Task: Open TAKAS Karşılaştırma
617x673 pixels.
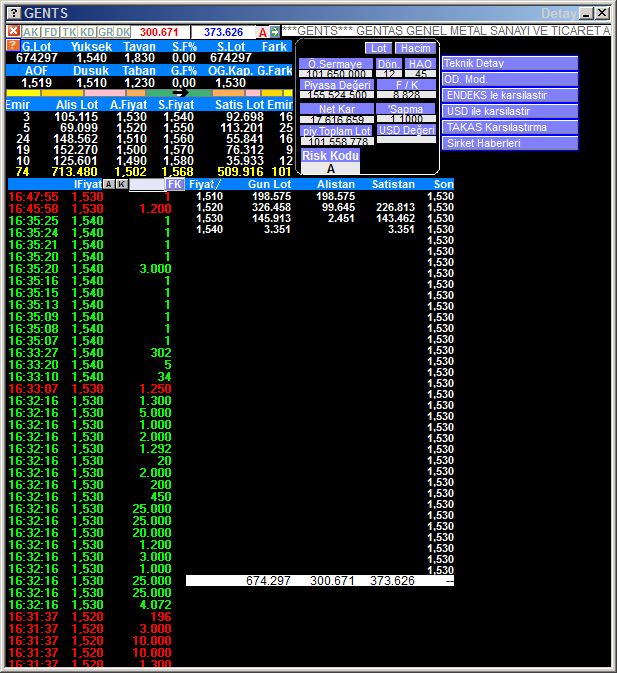Action: click(x=510, y=127)
